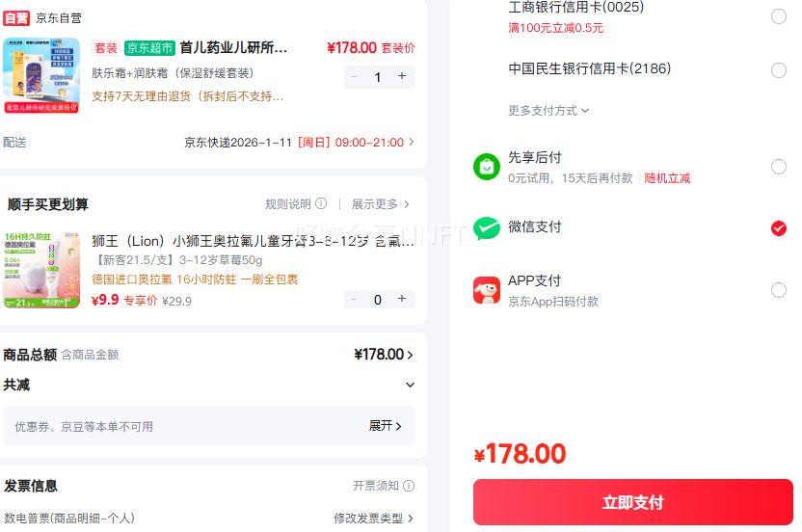Select 微信支付 radio button
This screenshot has width=802, height=532.
[779, 228]
